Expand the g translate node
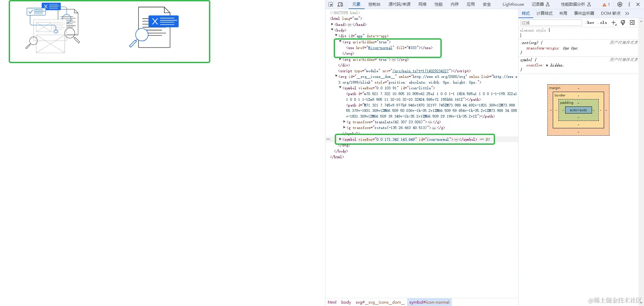The height and width of the screenshot is (306, 644). click(x=344, y=122)
